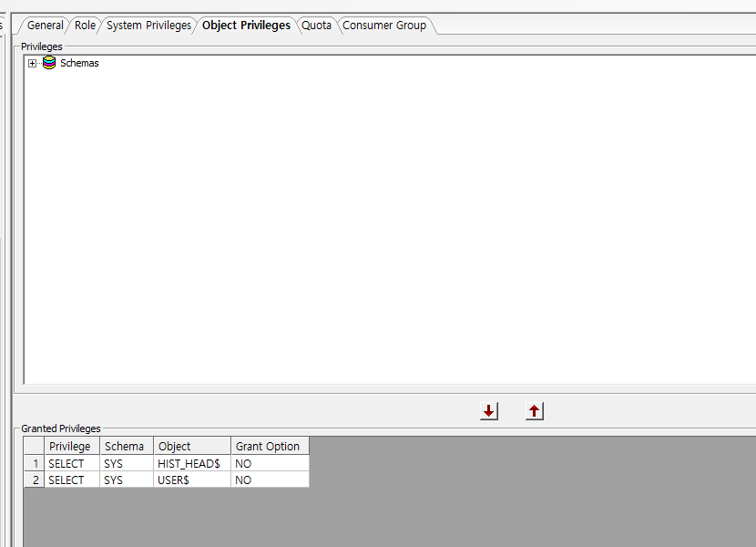The image size is (756, 547).
Task: Click the HIST_HEAD$ object cell
Action: (x=189, y=463)
